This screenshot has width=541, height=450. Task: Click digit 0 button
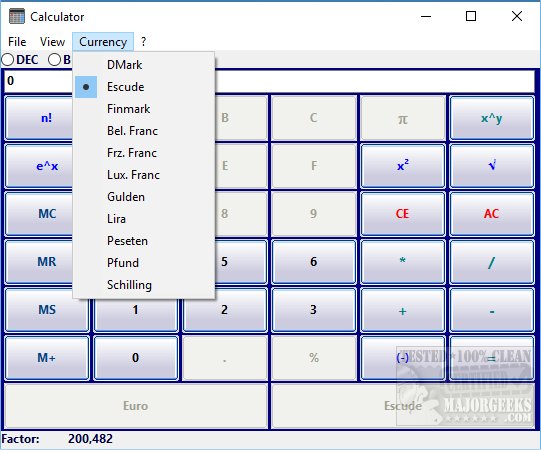[x=136, y=358]
